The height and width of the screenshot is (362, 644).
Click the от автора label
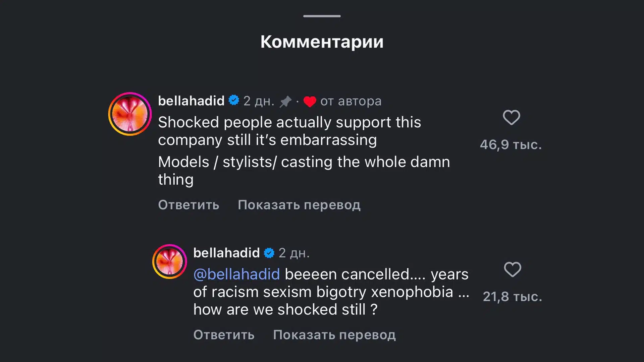(351, 101)
